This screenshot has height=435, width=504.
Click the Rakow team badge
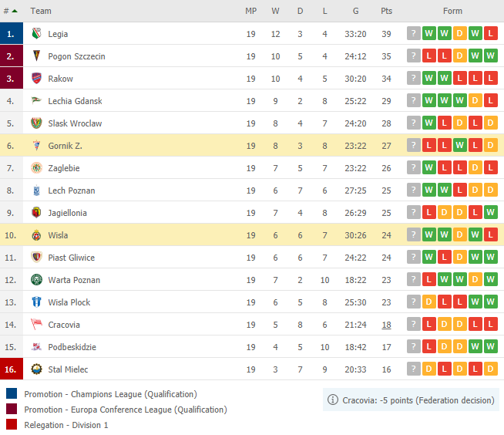coord(37,78)
